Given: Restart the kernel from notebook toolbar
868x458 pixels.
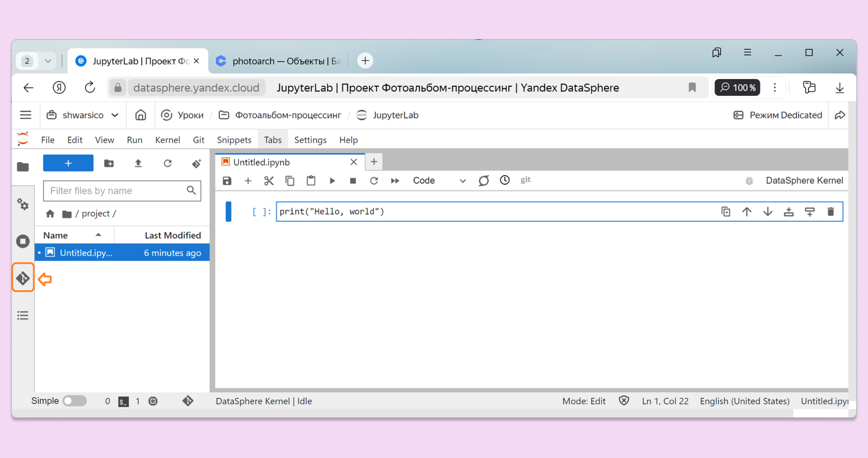Looking at the screenshot, I should click(374, 181).
